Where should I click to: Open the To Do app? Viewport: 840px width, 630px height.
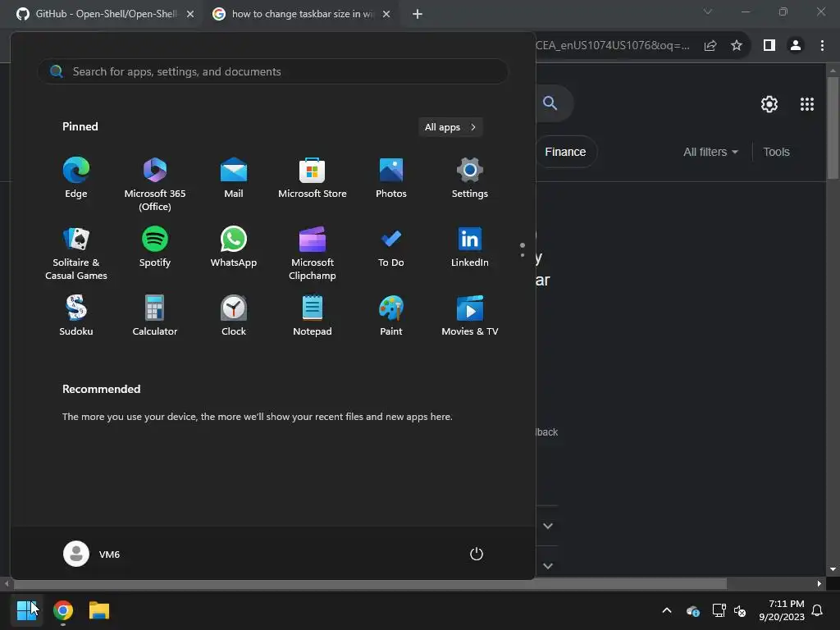click(391, 247)
